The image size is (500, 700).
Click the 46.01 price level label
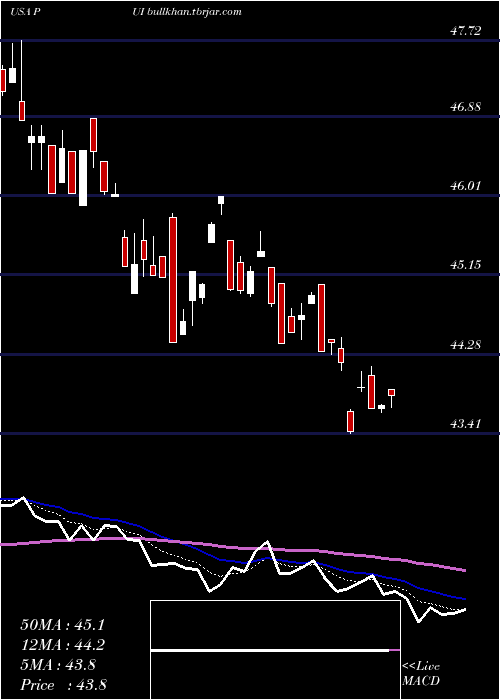[x=467, y=185]
